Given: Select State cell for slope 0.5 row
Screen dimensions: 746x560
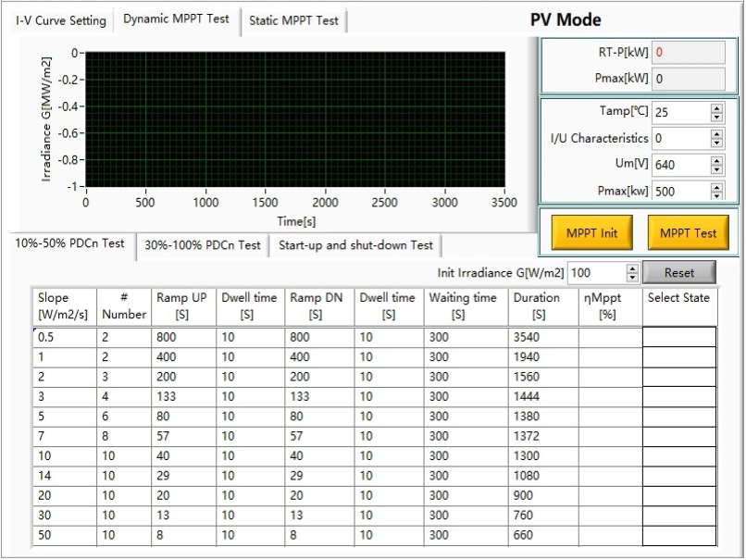Looking at the screenshot, I should coord(679,338).
